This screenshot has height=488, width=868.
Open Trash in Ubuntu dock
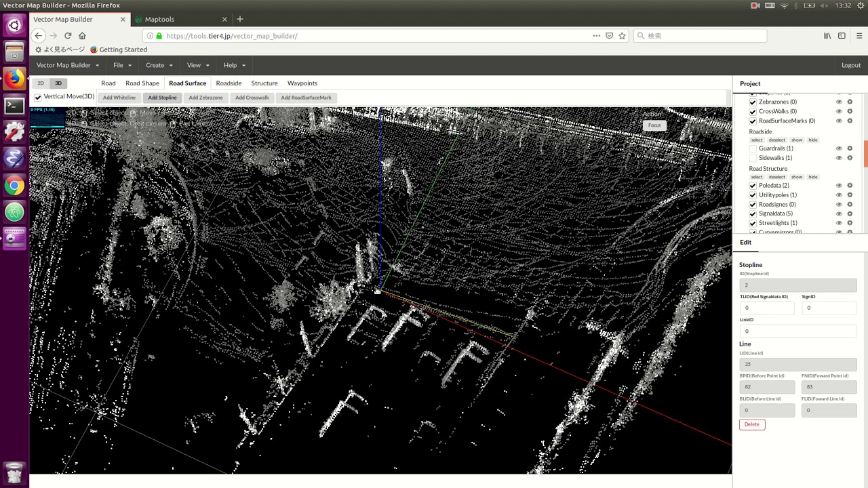coord(14,472)
